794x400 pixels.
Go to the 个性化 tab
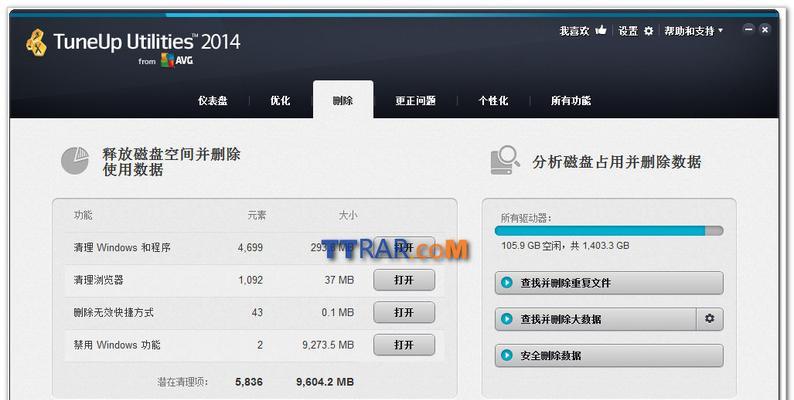click(x=493, y=101)
